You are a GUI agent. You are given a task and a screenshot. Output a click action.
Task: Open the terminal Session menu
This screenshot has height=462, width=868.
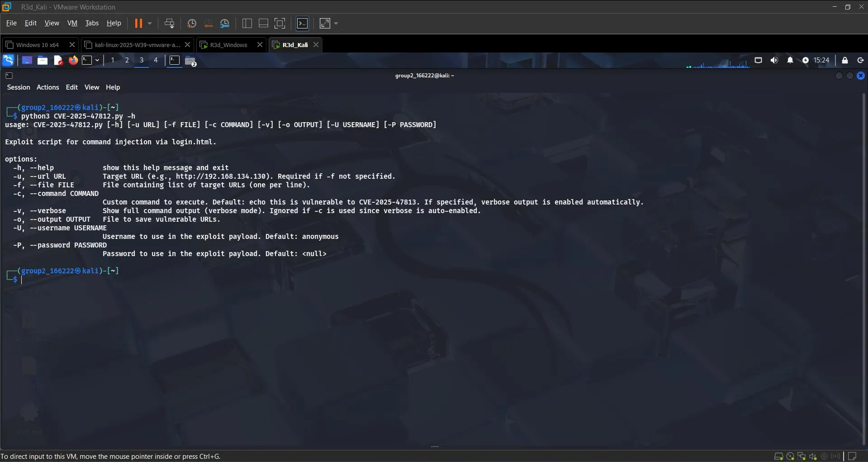click(19, 87)
